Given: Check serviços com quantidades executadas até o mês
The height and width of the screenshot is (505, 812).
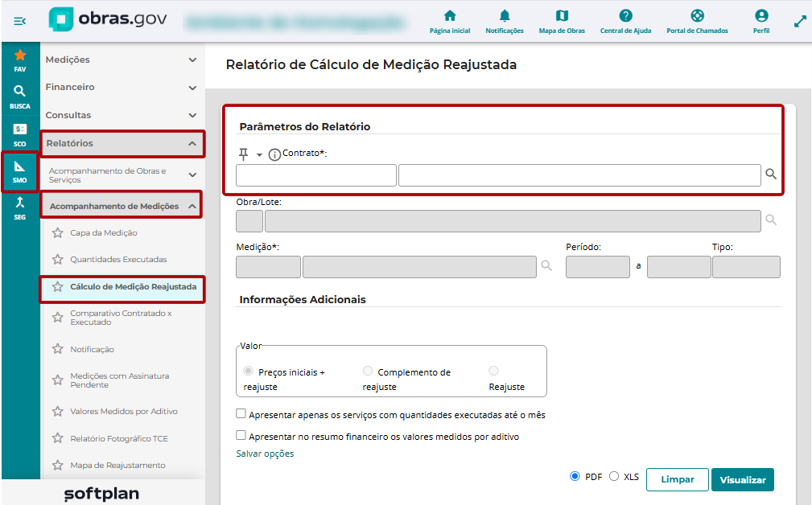Looking at the screenshot, I should [x=241, y=413].
